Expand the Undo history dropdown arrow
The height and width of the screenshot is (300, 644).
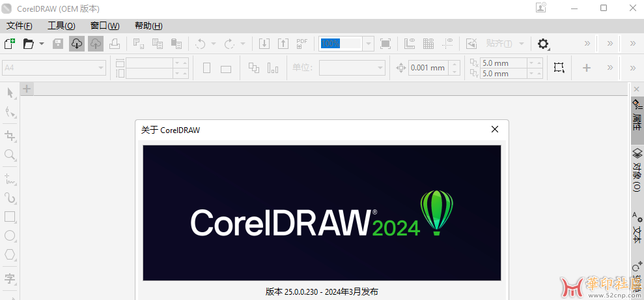[213, 44]
